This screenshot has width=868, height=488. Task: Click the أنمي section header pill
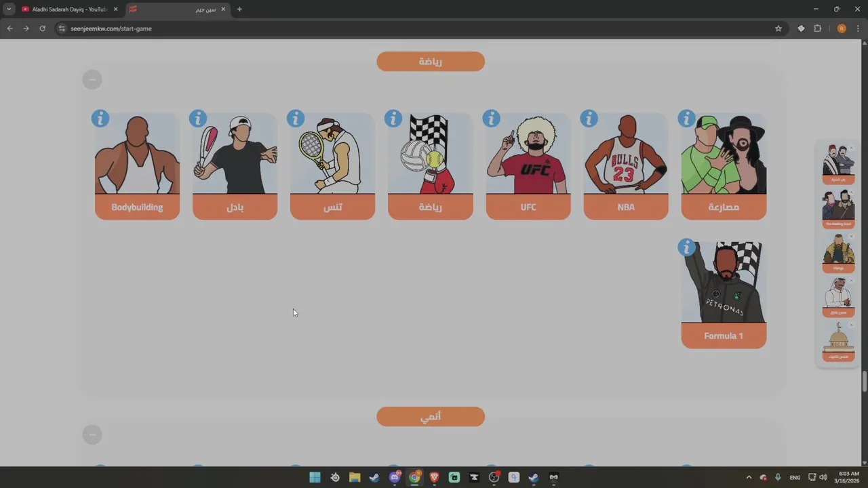coord(431,416)
